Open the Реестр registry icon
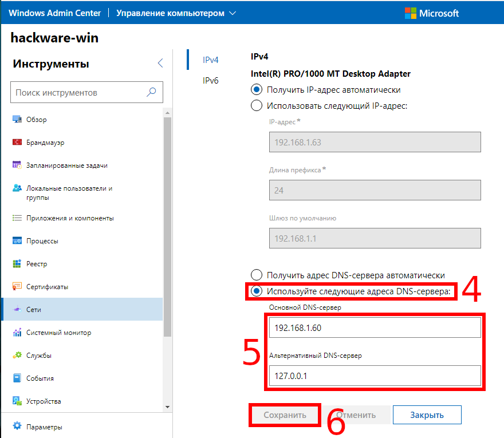Screen dimensions: 504x438 tap(17, 264)
